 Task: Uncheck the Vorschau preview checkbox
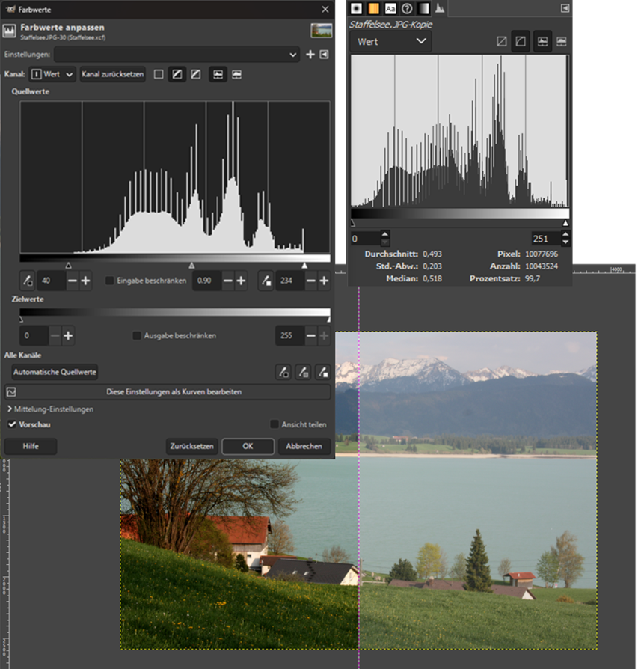[12, 424]
